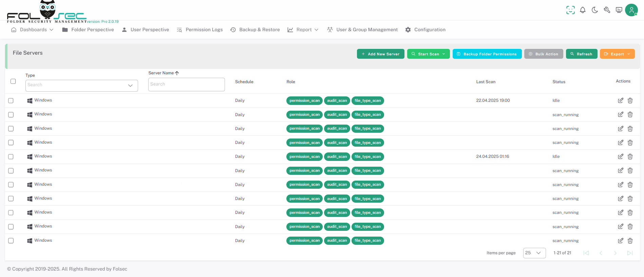
Task: Focus the Server Name search field
Action: [186, 85]
